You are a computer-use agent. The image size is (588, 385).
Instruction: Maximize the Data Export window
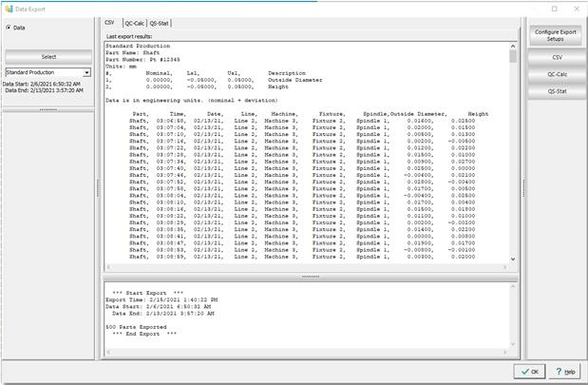554,9
